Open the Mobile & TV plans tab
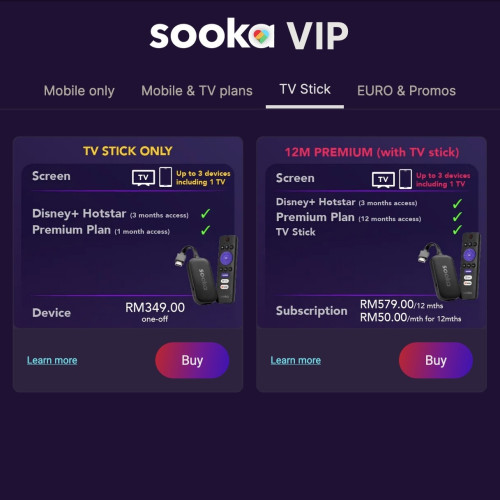500x500 pixels. (197, 91)
